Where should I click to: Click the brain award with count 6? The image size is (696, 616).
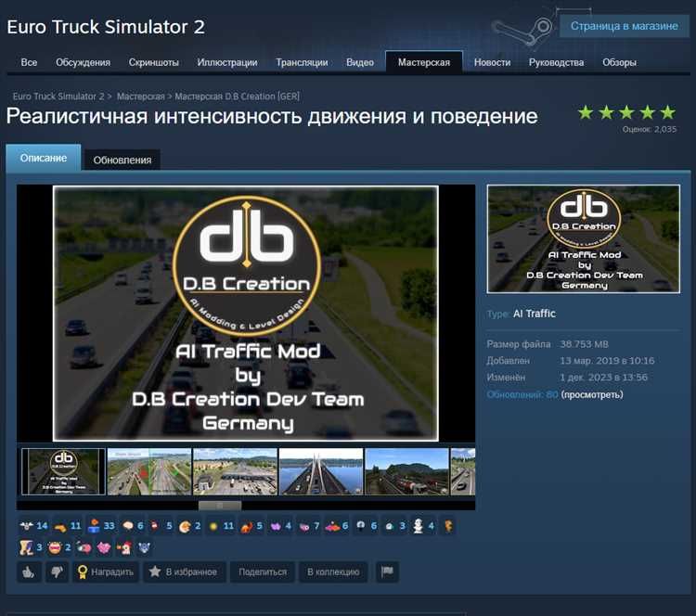coord(133,526)
